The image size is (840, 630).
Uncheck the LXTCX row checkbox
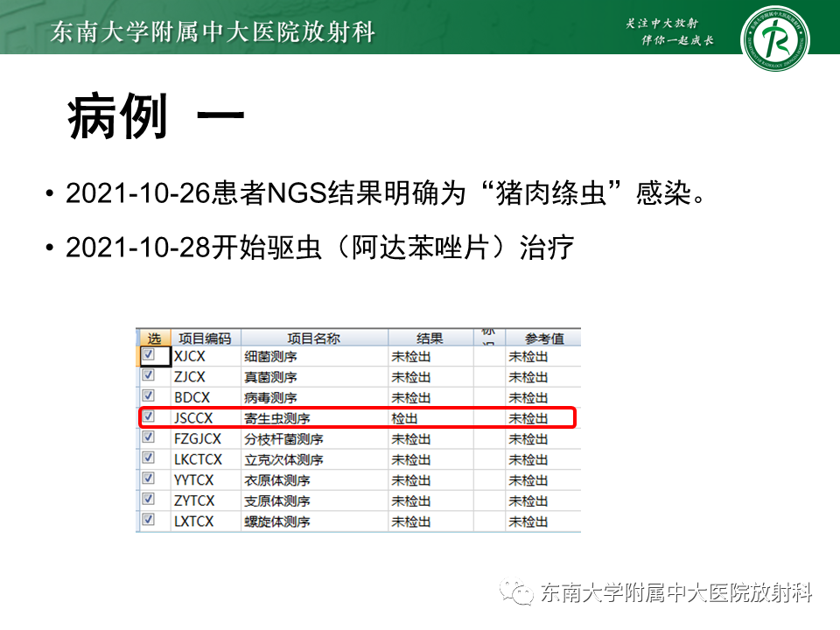tap(149, 520)
